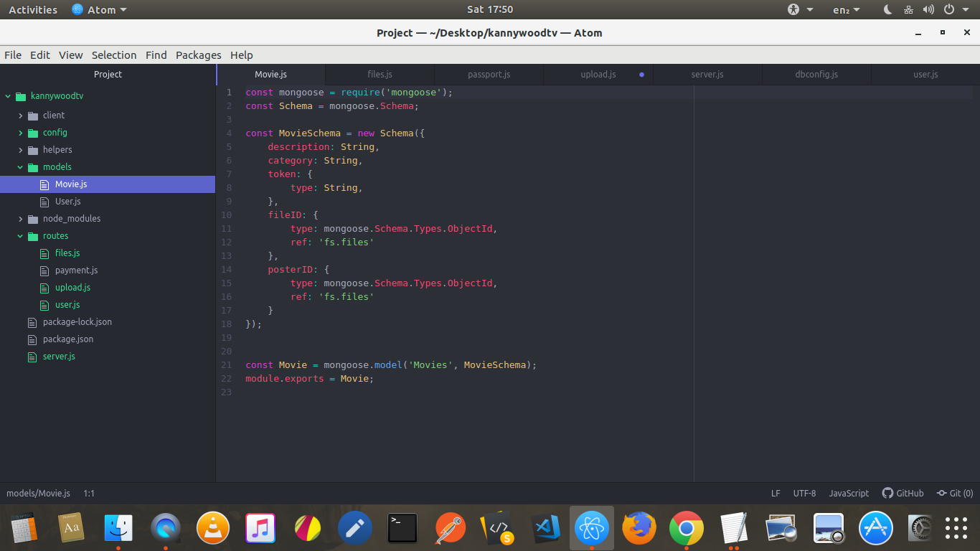Launch VLC media player from the dock
The image size is (980, 551).
tap(213, 527)
